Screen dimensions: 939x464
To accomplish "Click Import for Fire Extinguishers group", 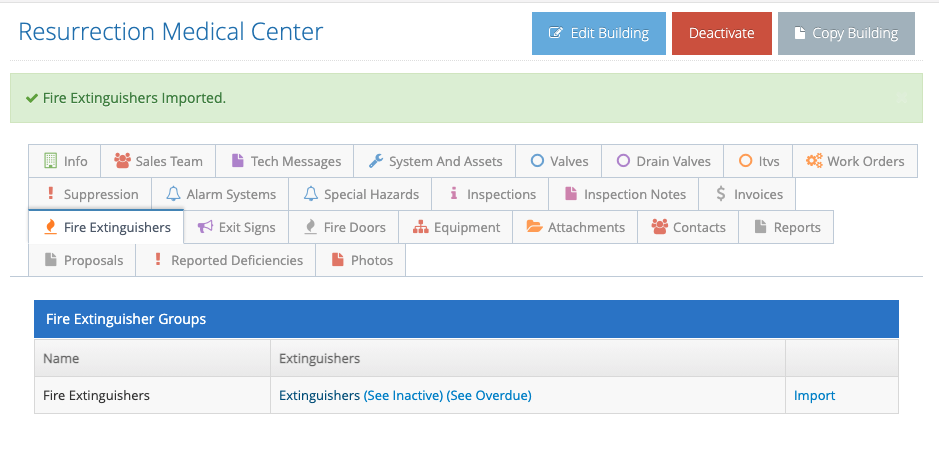I will pos(814,395).
